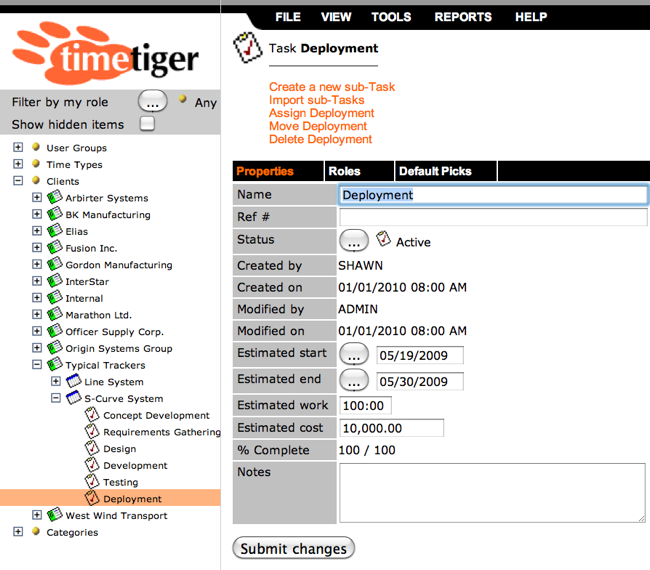
Task: Open the role filter picker button
Action: click(x=153, y=101)
